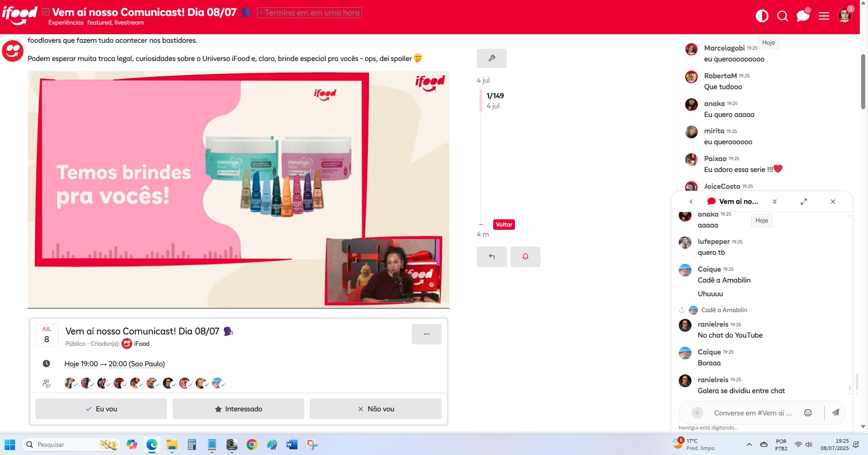Select 'Não vou' for the event

pyautogui.click(x=376, y=409)
